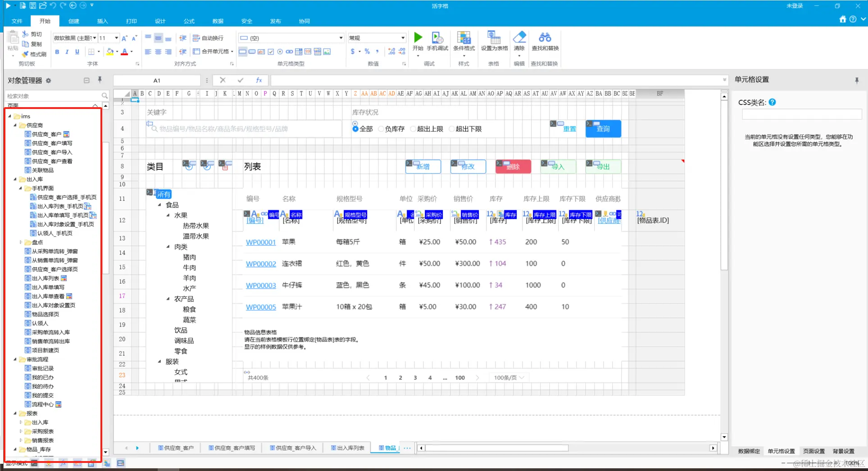Select the 超出下限 radio button

coord(452,129)
